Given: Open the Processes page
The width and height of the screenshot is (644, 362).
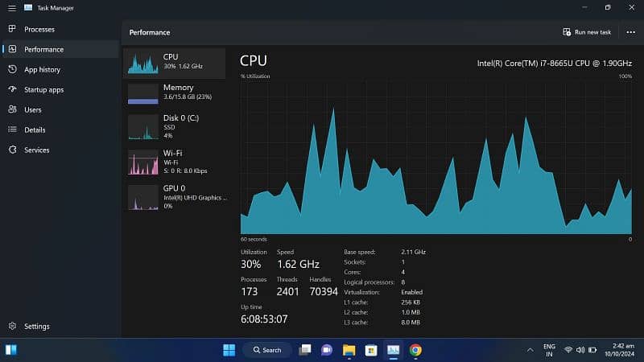Looking at the screenshot, I should click(39, 29).
